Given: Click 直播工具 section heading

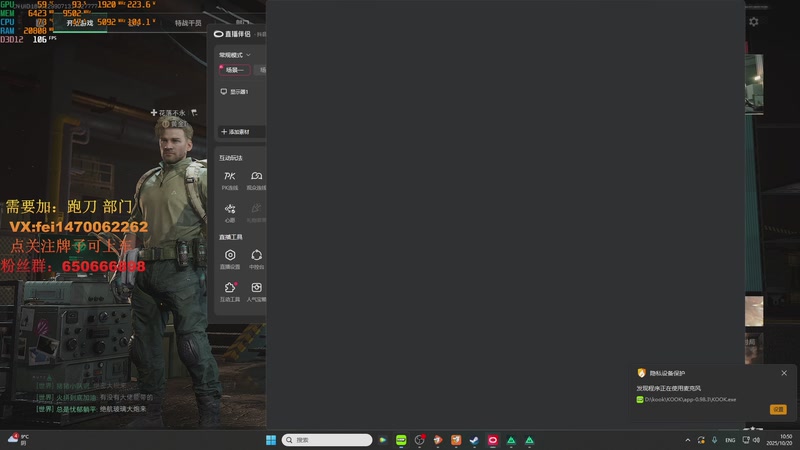Looking at the screenshot, I should click(231, 237).
